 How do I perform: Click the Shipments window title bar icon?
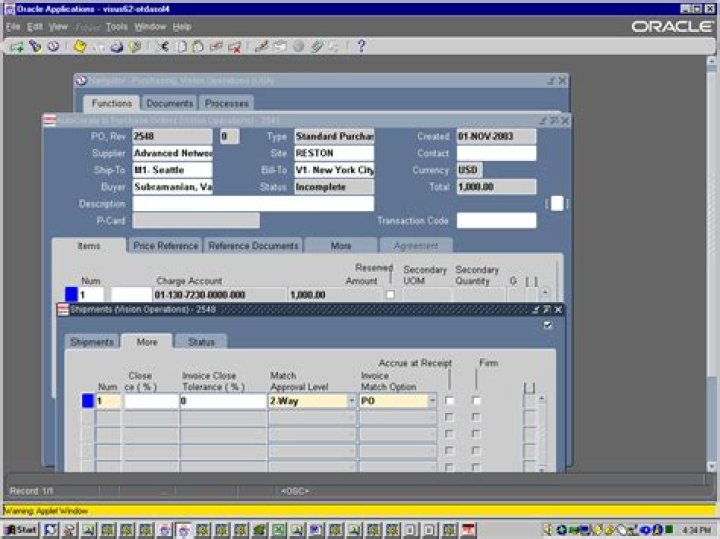[62, 309]
